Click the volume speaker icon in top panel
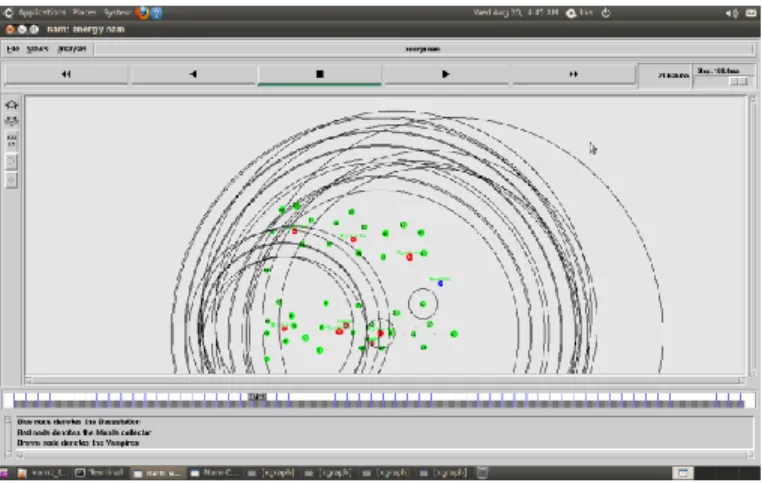Image resolution: width=762 pixels, height=483 pixels. 731,14
